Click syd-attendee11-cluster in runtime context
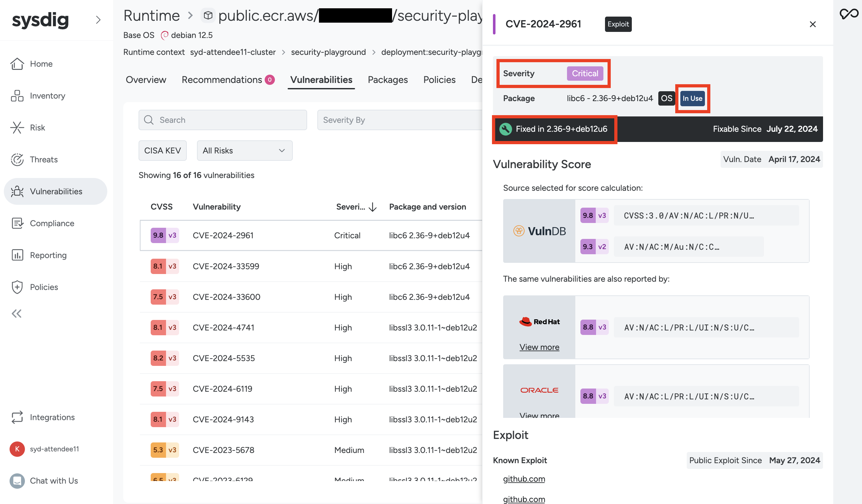The height and width of the screenshot is (504, 862). (x=233, y=52)
